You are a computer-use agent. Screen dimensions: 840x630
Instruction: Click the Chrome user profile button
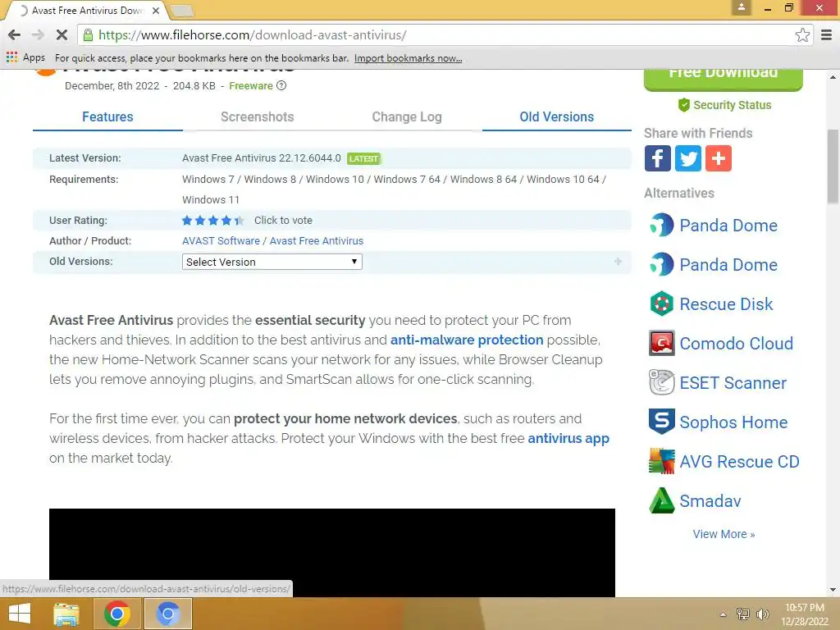click(741, 7)
